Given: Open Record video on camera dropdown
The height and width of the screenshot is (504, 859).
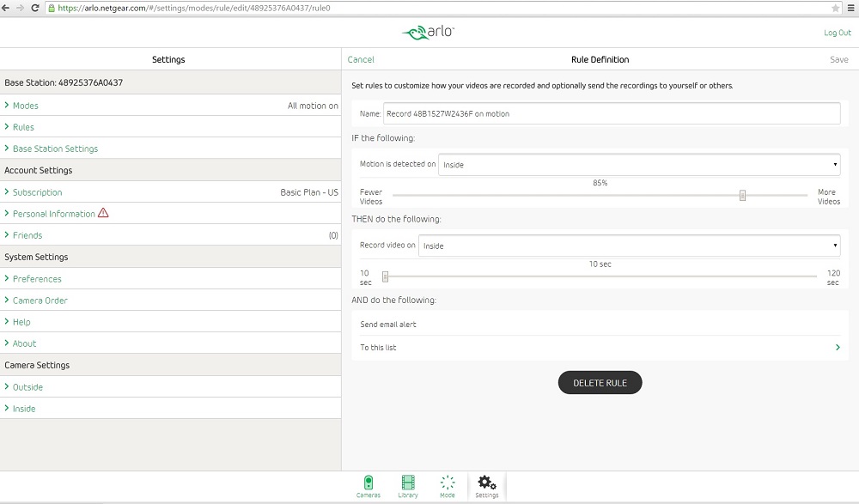Looking at the screenshot, I should 629,246.
